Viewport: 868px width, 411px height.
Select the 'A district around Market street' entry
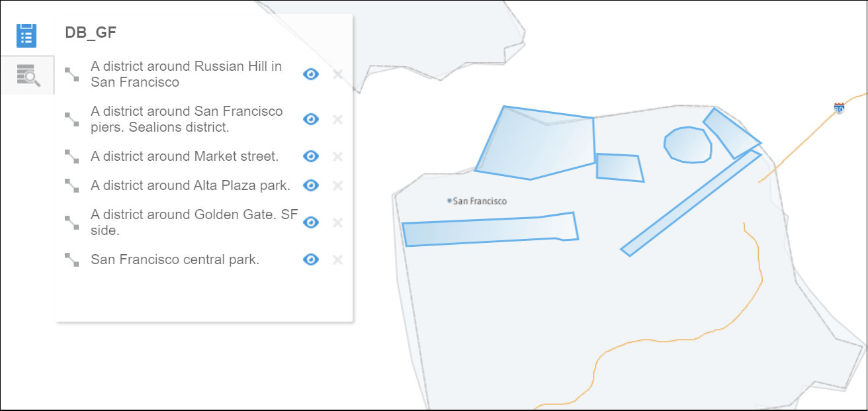coord(185,156)
